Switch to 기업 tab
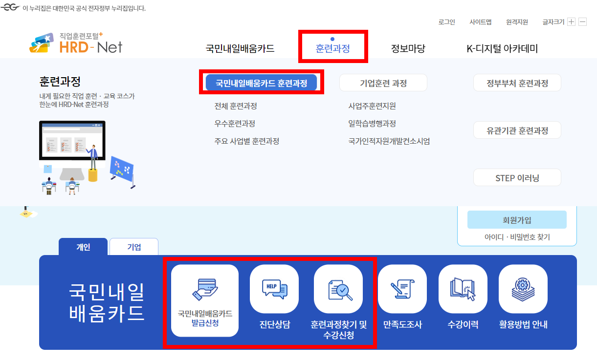597x364 pixels. (x=134, y=247)
